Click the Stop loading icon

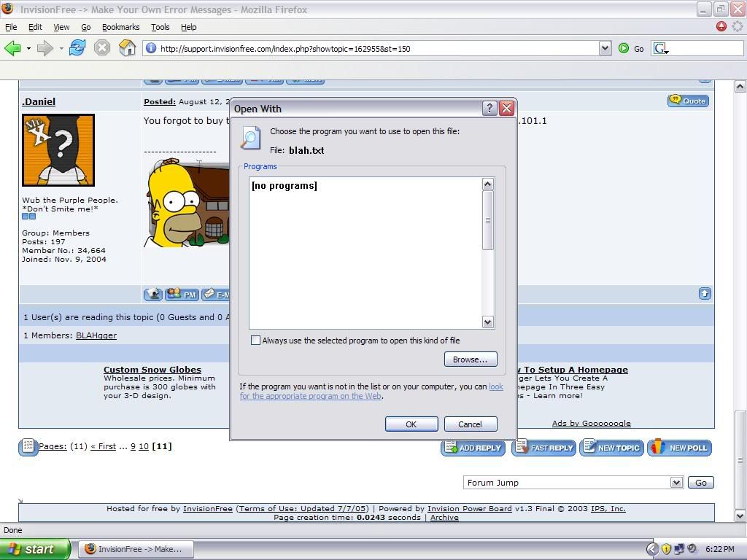coord(102,47)
